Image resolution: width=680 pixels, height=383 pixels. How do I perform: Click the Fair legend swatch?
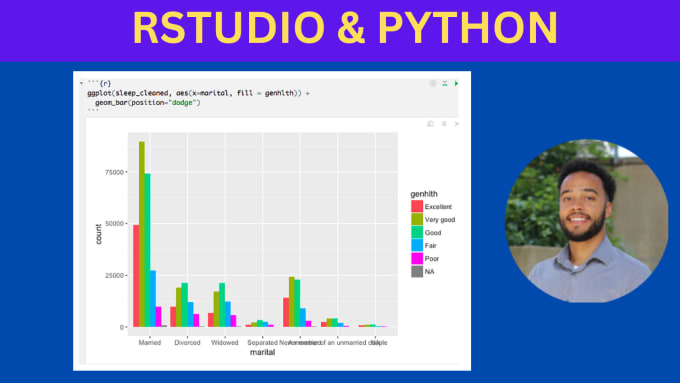pos(417,246)
